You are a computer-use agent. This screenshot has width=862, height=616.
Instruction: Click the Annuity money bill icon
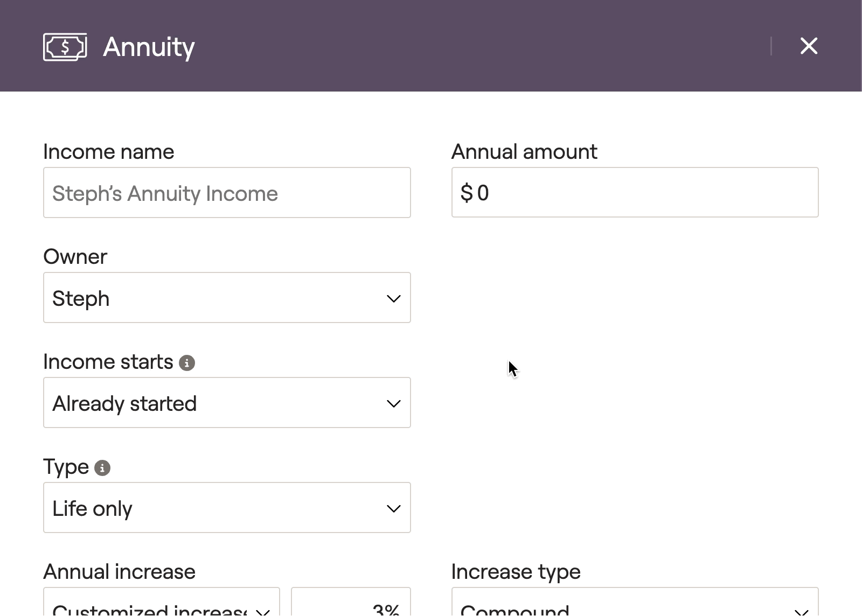[x=65, y=47]
